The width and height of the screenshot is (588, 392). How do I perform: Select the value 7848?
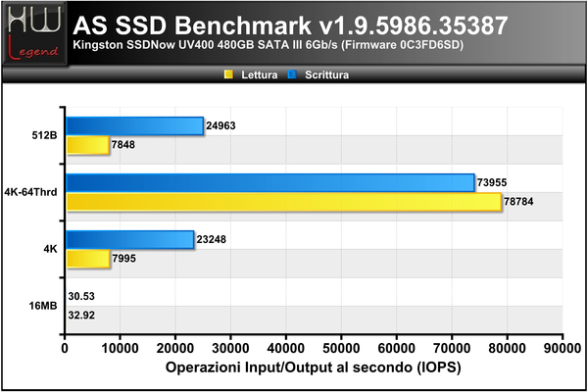[123, 144]
